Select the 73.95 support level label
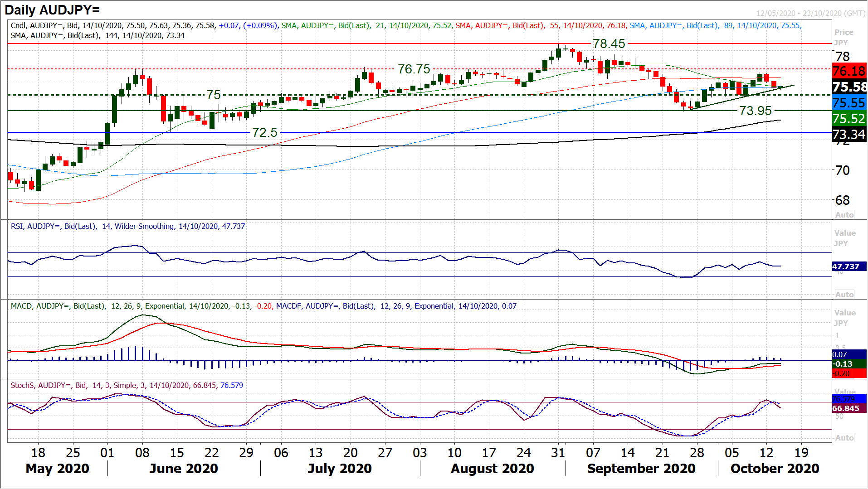 pyautogui.click(x=755, y=111)
